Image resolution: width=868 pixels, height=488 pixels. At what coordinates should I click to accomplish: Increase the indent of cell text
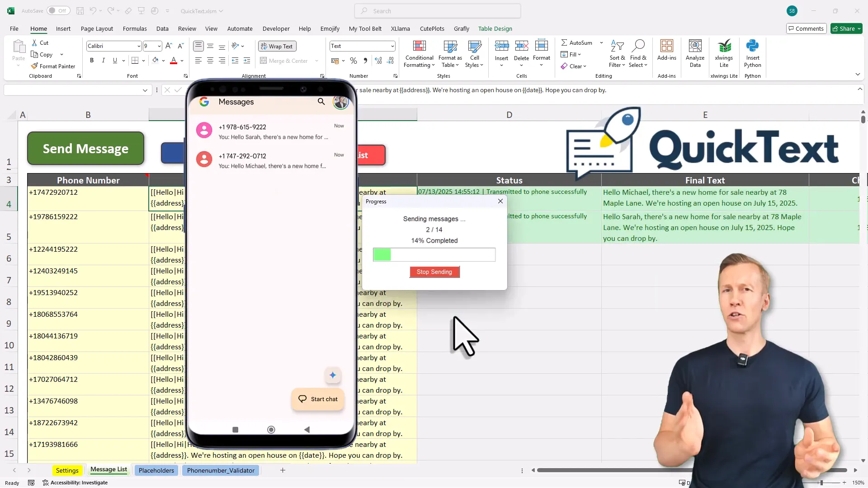coord(247,60)
